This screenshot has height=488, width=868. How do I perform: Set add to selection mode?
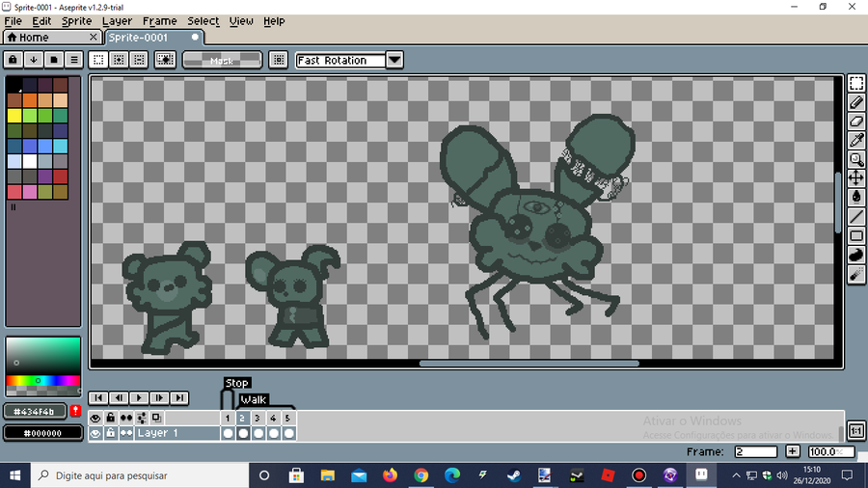click(119, 60)
